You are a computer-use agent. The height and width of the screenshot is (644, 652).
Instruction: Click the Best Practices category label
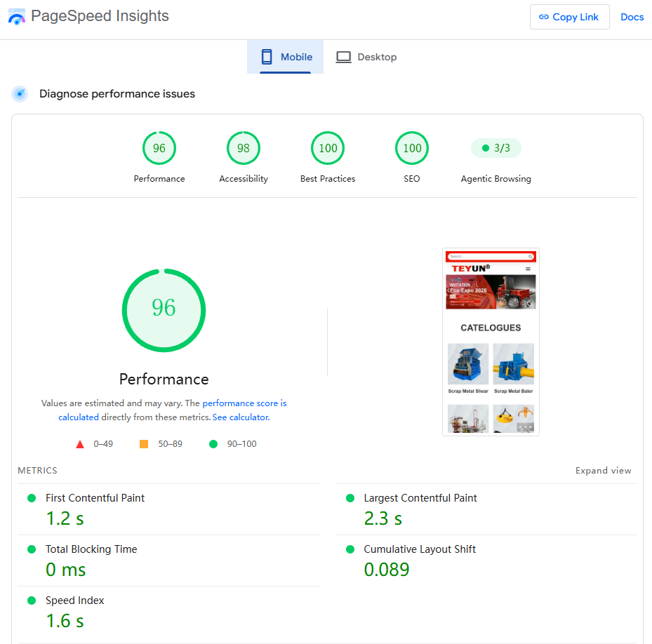pyautogui.click(x=328, y=179)
